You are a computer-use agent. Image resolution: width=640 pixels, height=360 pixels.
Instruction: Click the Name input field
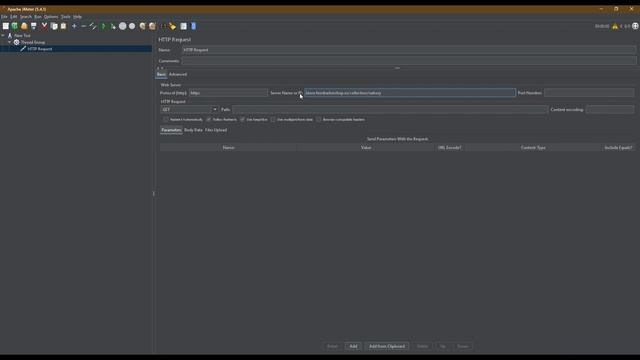tap(409, 50)
